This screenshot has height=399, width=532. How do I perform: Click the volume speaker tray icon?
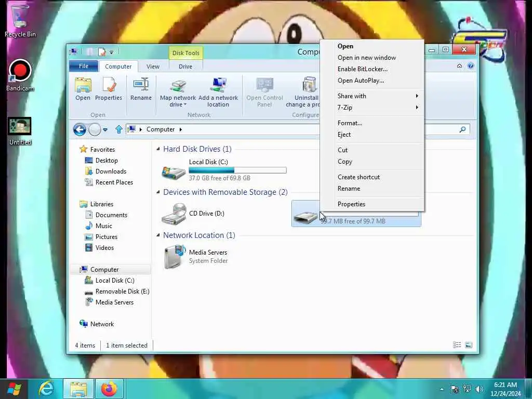click(x=480, y=389)
